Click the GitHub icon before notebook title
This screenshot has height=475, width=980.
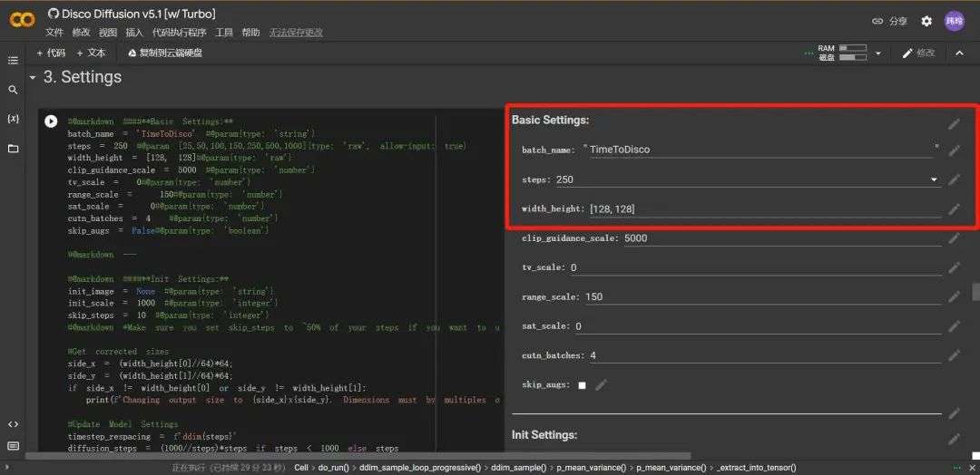54,13
